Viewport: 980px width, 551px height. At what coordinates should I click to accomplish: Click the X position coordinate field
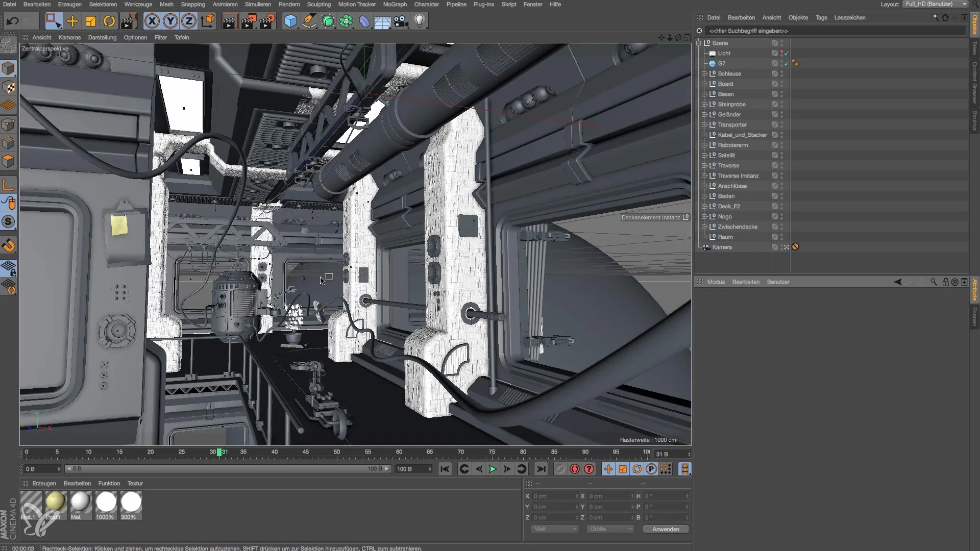click(555, 496)
